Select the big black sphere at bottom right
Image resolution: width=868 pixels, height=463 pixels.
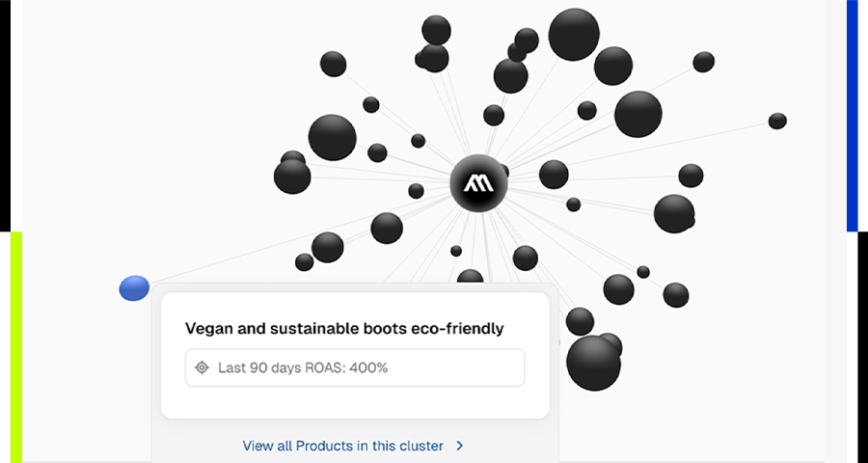point(593,363)
